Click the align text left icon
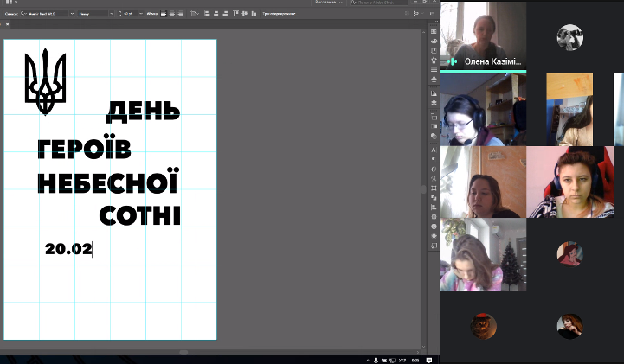 click(164, 14)
